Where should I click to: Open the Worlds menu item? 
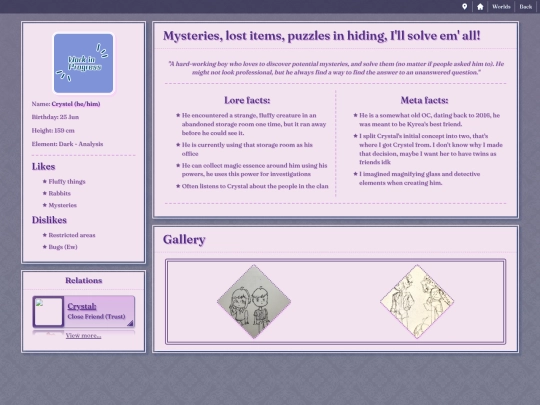pyautogui.click(x=501, y=7)
